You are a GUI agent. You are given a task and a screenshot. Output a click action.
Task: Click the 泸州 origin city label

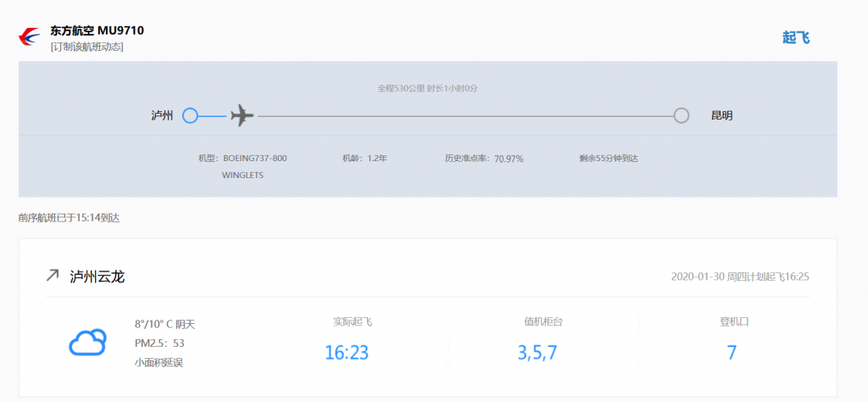tap(162, 115)
